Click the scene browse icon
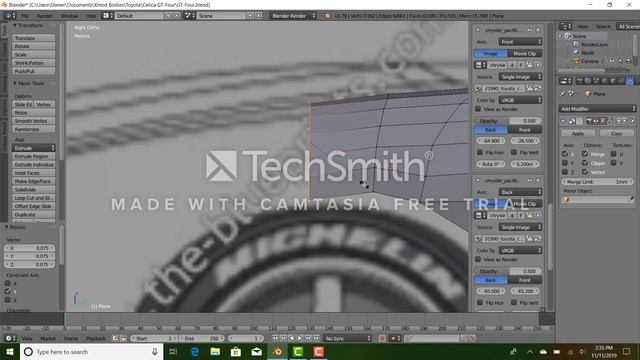 click(189, 16)
